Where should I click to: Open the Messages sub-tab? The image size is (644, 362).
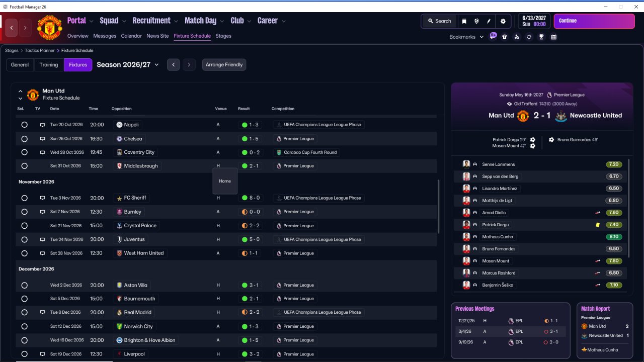tap(105, 36)
